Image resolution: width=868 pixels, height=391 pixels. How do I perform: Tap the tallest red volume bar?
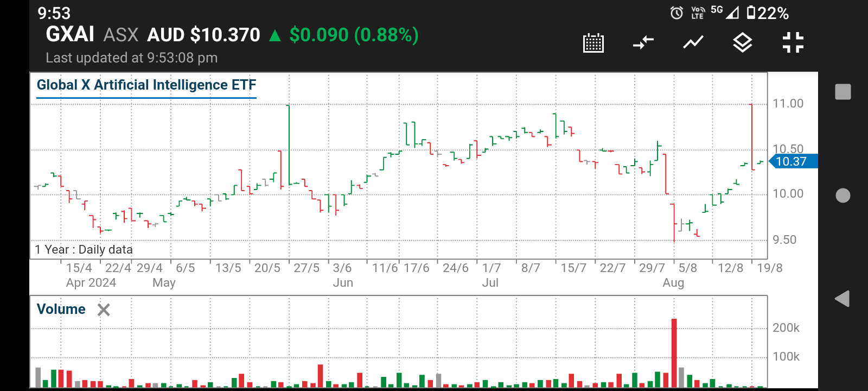(674, 353)
